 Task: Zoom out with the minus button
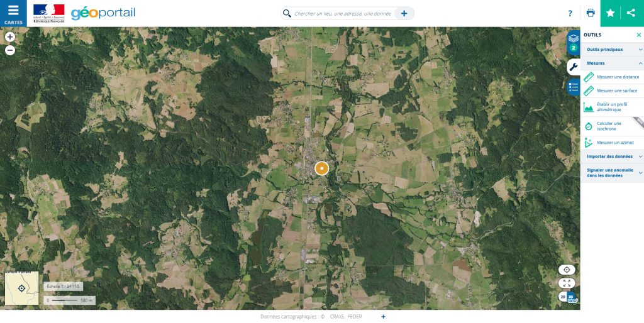(10, 50)
